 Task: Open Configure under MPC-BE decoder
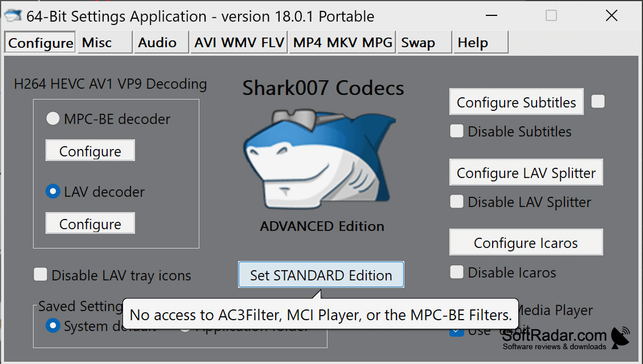pyautogui.click(x=90, y=151)
